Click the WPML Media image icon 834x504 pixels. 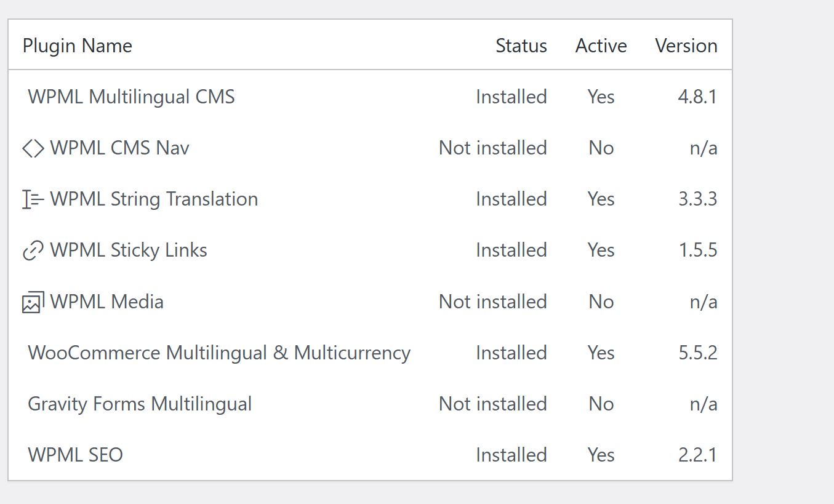pyautogui.click(x=33, y=302)
